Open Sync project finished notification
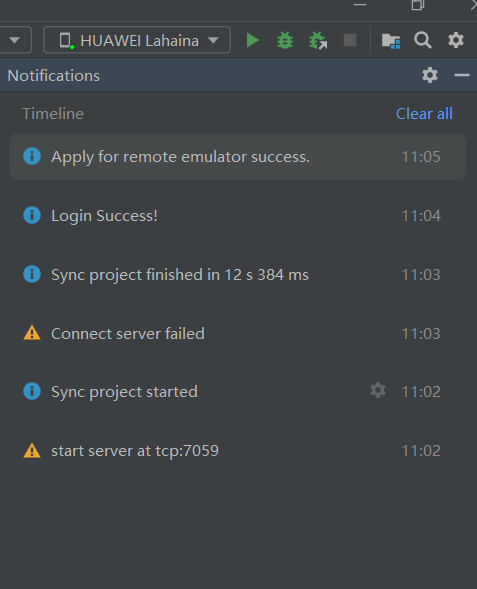The height and width of the screenshot is (589, 477). (x=237, y=275)
